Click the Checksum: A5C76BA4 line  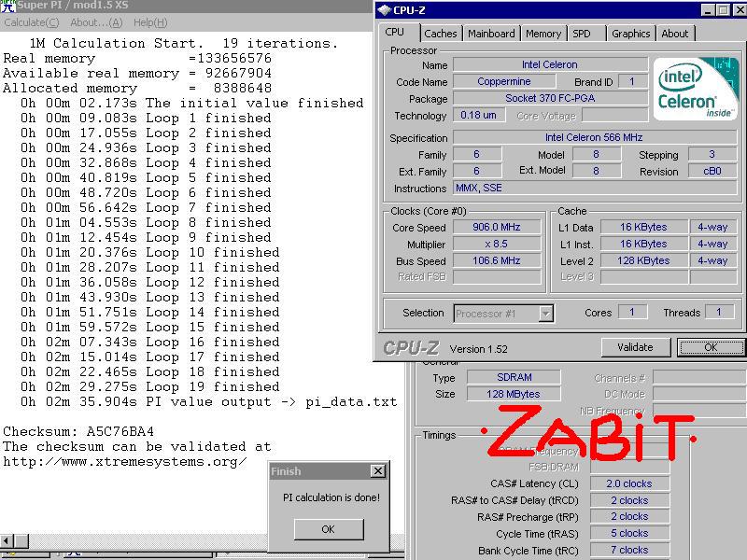78,431
